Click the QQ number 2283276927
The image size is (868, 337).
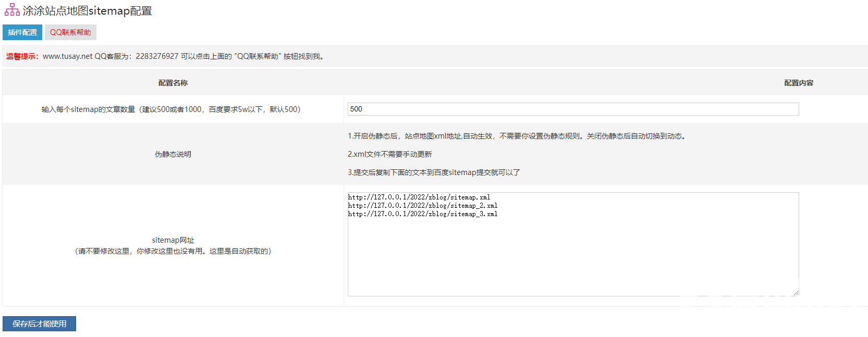pyautogui.click(x=157, y=56)
